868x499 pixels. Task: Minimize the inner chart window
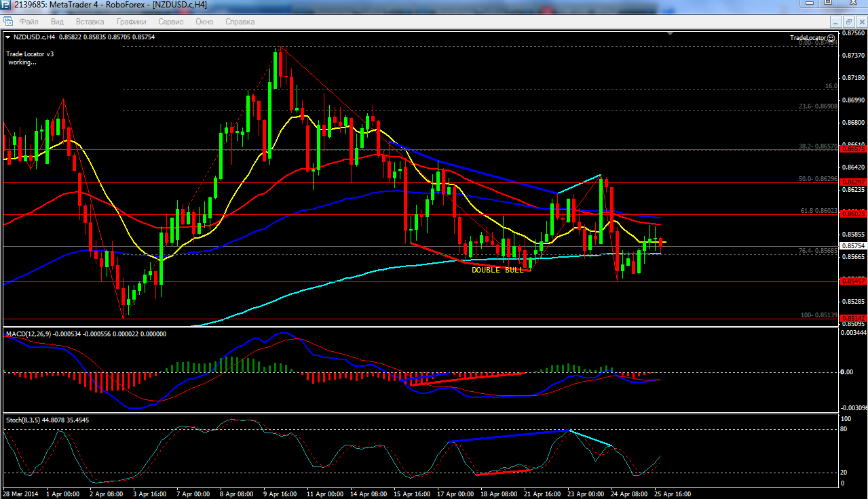[837, 22]
